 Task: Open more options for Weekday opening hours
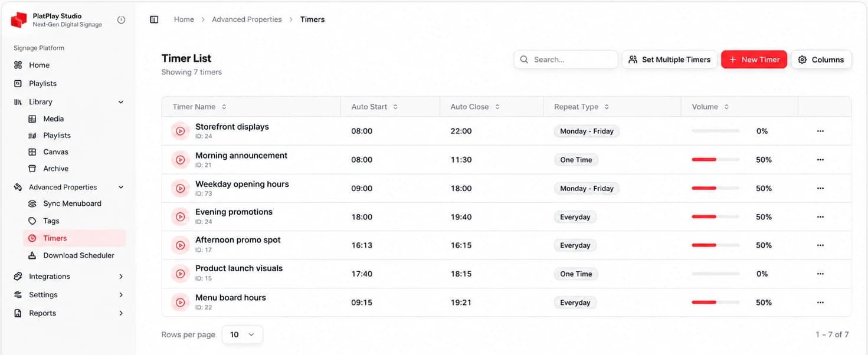pos(820,188)
